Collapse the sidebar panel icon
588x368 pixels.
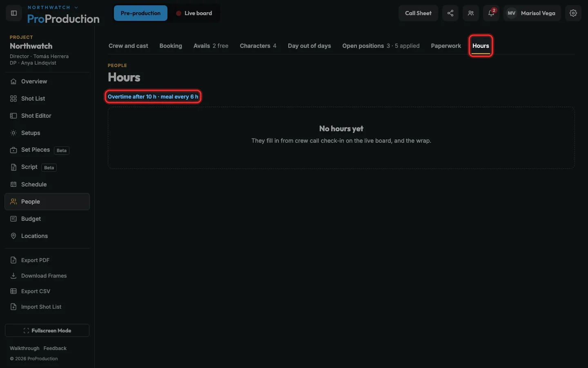pyautogui.click(x=13, y=13)
